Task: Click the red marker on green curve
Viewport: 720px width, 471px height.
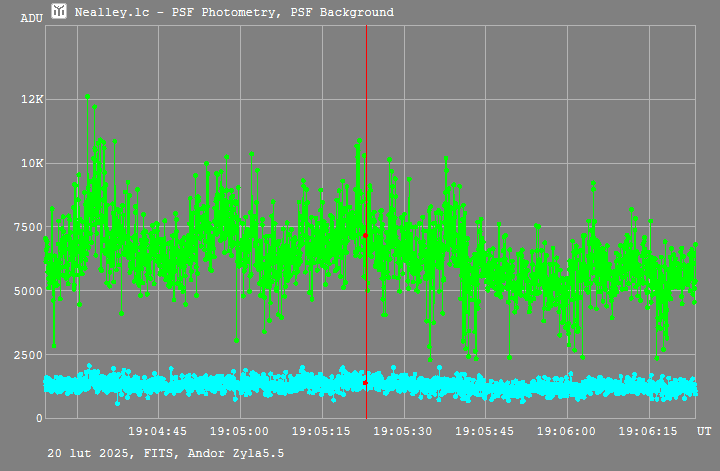Action: 366,236
